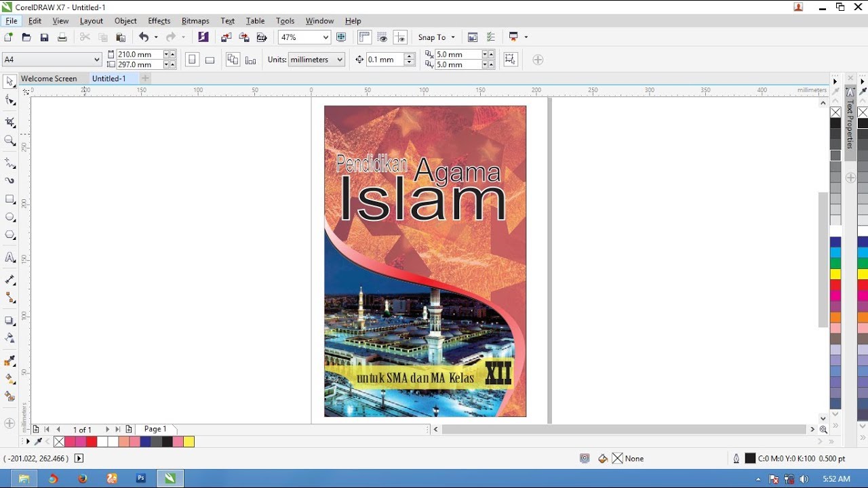Select the Parallel Dimension tool
The width and height of the screenshot is (868, 488).
(x=10, y=280)
